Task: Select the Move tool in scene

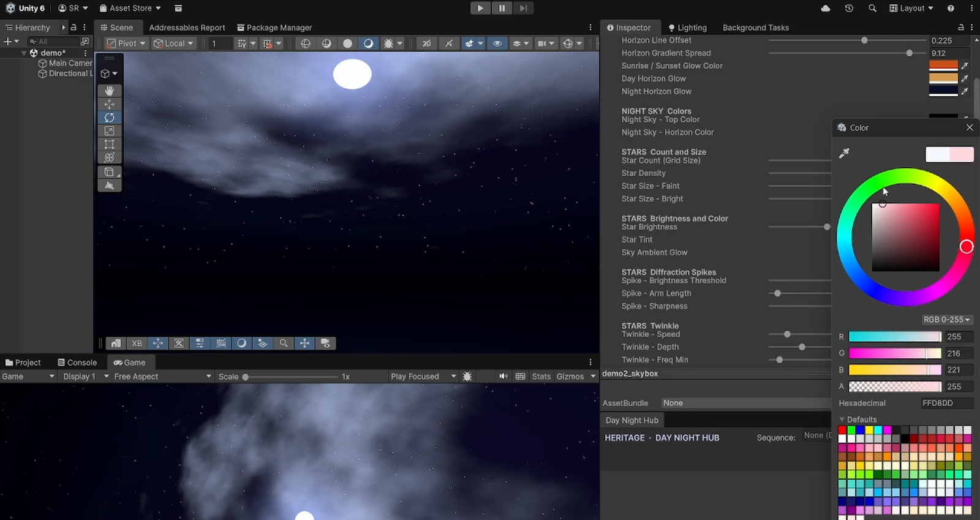Action: (109, 104)
